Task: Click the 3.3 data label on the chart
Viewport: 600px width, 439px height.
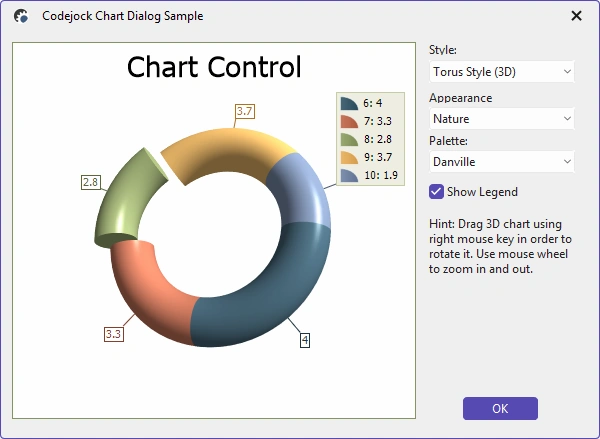Action: tap(114, 334)
